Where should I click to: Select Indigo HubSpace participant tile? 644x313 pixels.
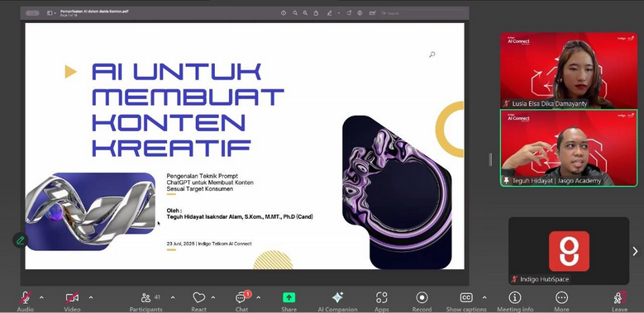click(x=569, y=250)
